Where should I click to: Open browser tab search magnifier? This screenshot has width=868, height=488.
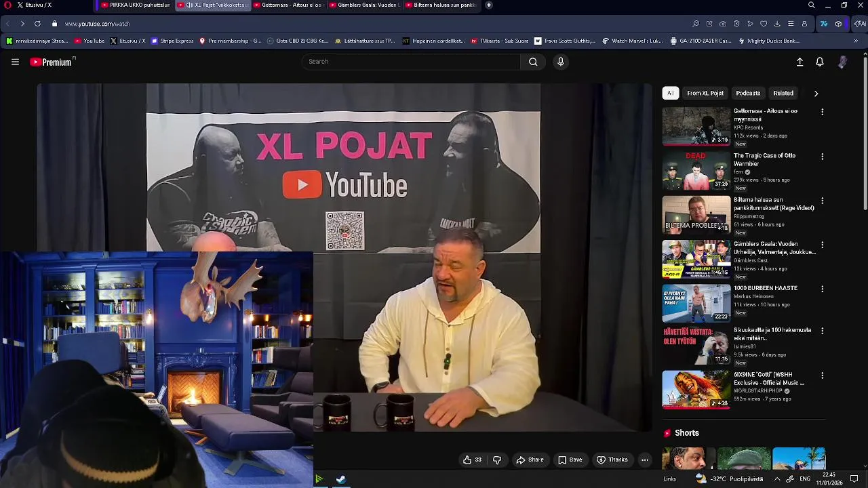(x=812, y=5)
